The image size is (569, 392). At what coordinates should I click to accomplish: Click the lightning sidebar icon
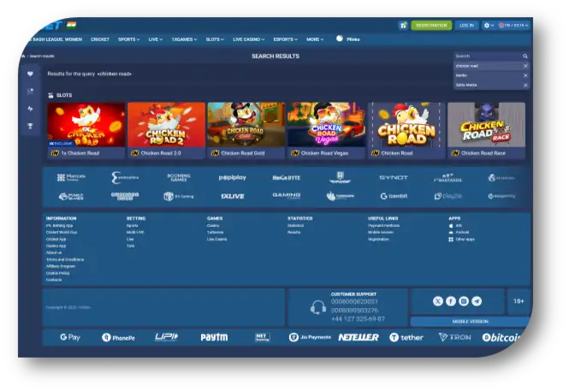[30, 108]
